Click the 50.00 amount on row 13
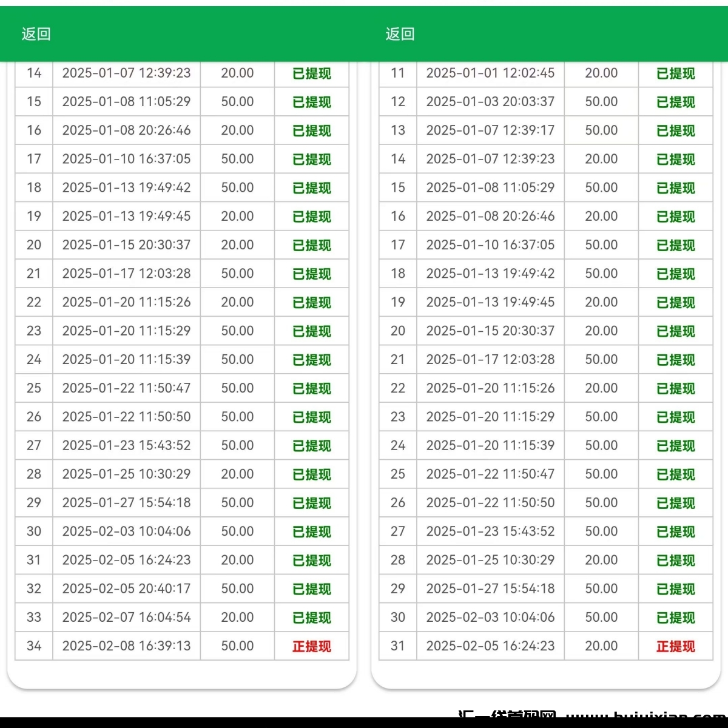This screenshot has height=728, width=728. pos(601,130)
